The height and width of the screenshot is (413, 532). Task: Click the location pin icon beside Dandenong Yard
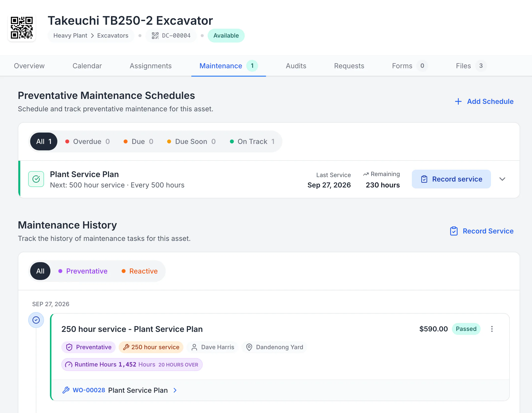pyautogui.click(x=249, y=347)
